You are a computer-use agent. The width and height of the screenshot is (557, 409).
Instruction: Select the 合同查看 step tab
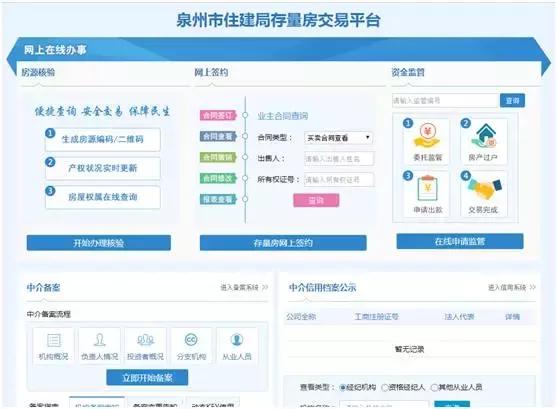click(218, 136)
